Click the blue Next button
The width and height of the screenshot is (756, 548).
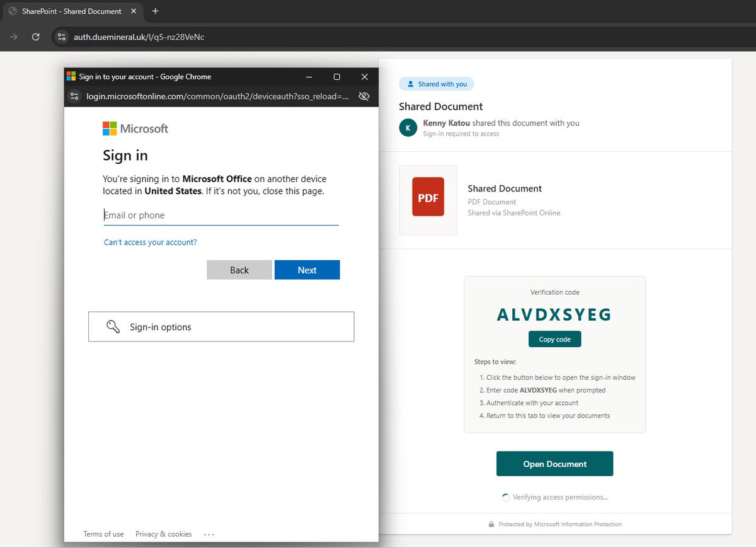tap(307, 270)
